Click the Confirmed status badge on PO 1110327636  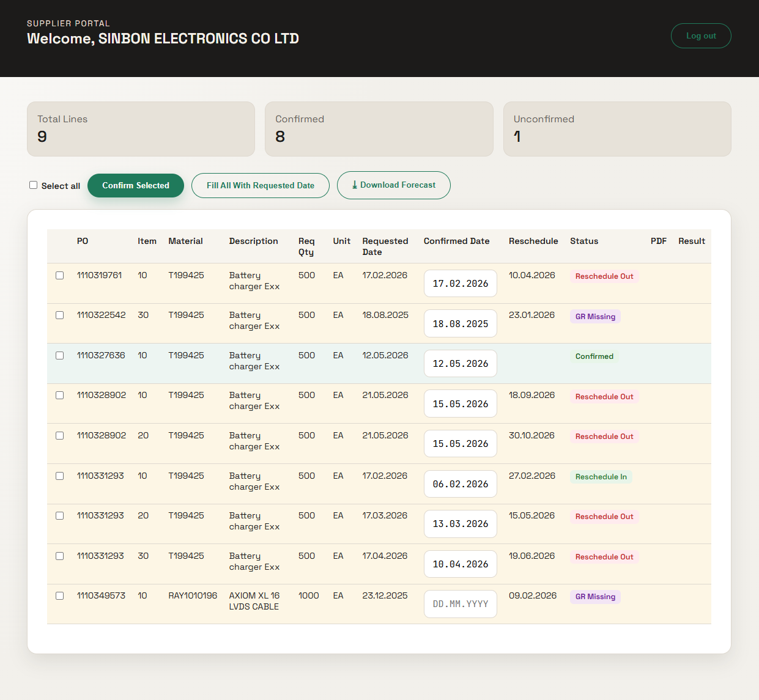tap(593, 356)
